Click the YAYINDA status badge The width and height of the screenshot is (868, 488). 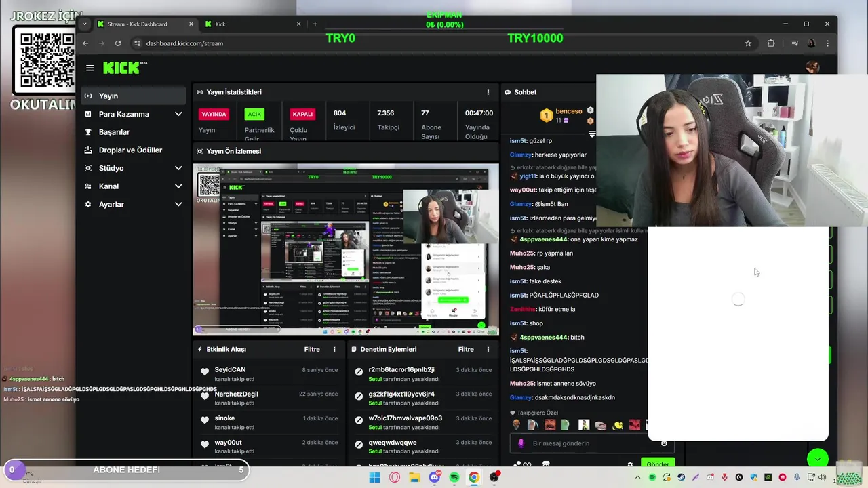tap(214, 114)
